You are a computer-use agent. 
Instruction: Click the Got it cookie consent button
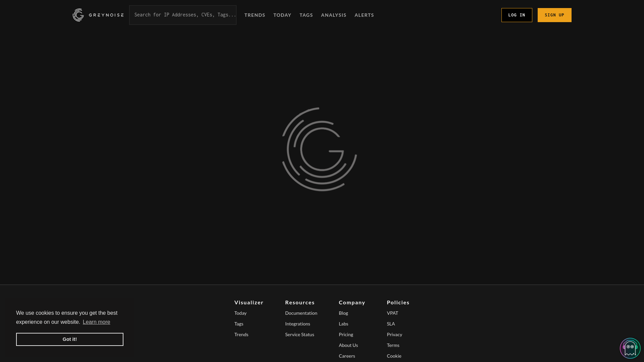pos(69,339)
